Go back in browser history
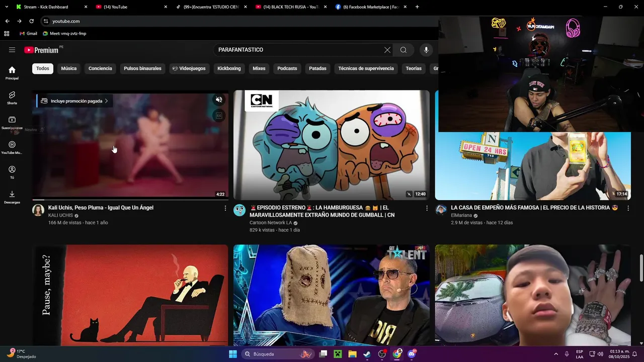The image size is (644, 362). (x=7, y=21)
